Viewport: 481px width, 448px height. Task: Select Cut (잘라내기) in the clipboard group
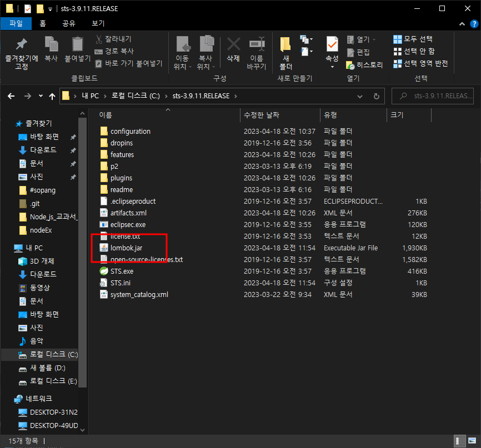click(x=113, y=39)
